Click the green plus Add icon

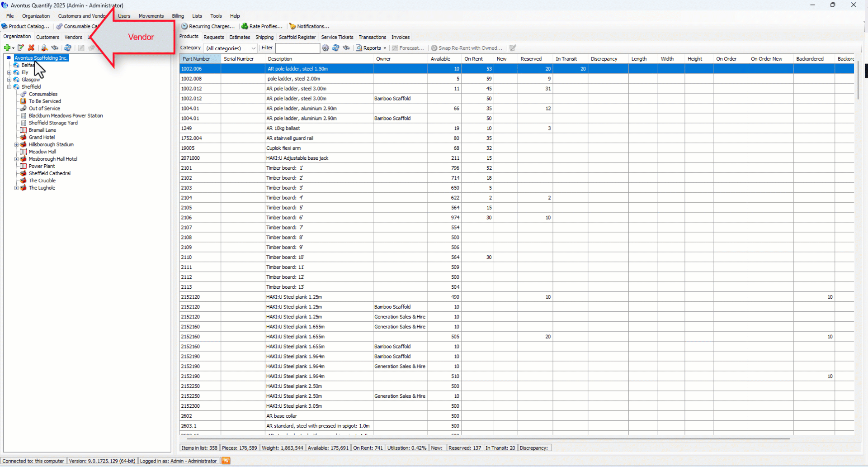(7, 48)
